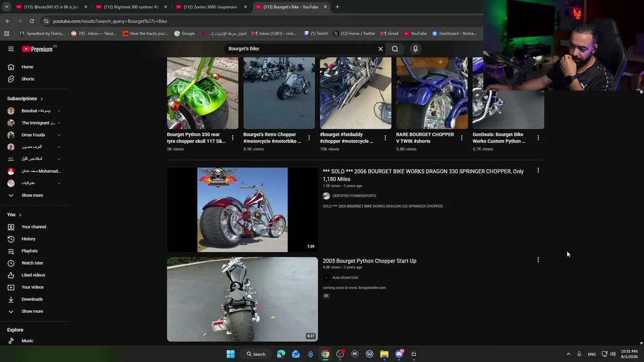Image resolution: width=644 pixels, height=362 pixels.
Task: Open the You section chevron
Action: pyautogui.click(x=20, y=215)
